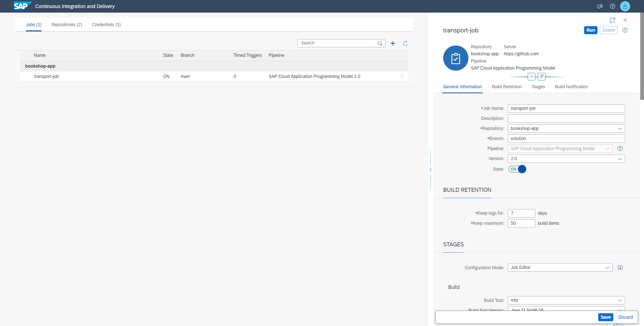Click the main branch cell
Viewport: 644px width, 326px height.
point(185,76)
